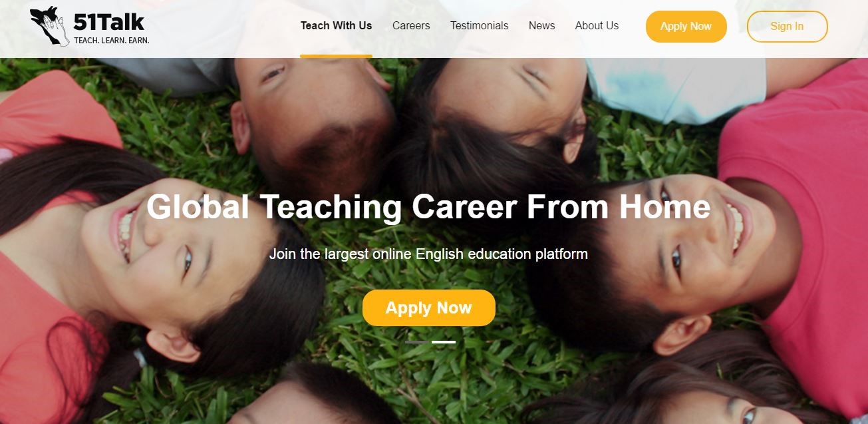Click the orange underline below Teach With Us
The height and width of the screenshot is (424, 868).
pos(336,56)
